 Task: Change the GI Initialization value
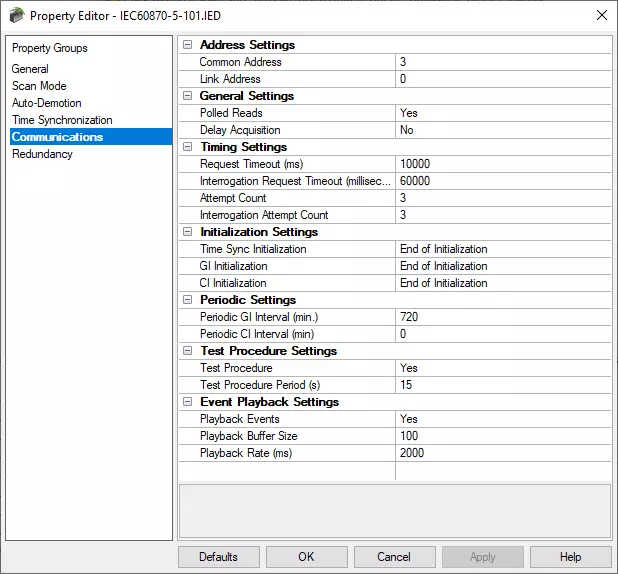coord(503,266)
